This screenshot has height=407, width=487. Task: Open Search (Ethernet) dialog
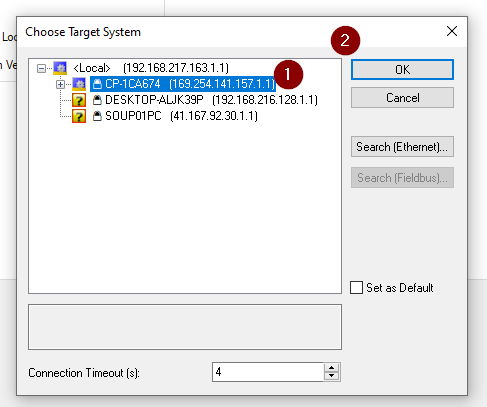click(x=402, y=147)
